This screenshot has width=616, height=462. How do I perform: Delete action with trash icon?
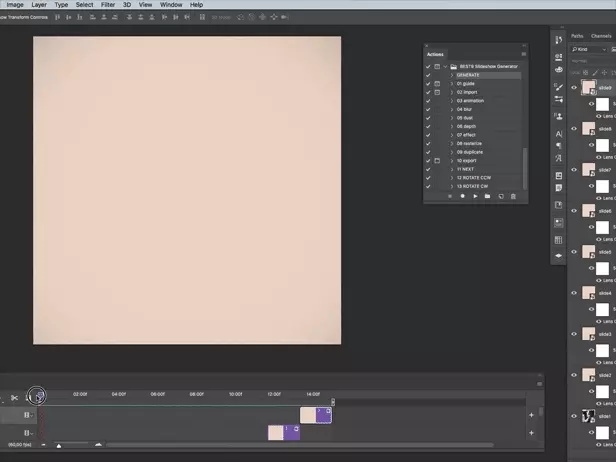tap(513, 196)
